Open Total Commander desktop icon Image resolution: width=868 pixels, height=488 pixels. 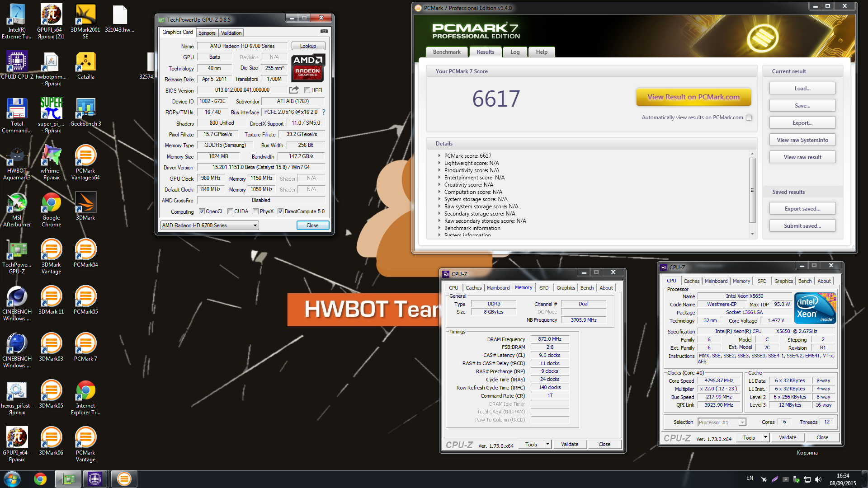tap(17, 115)
